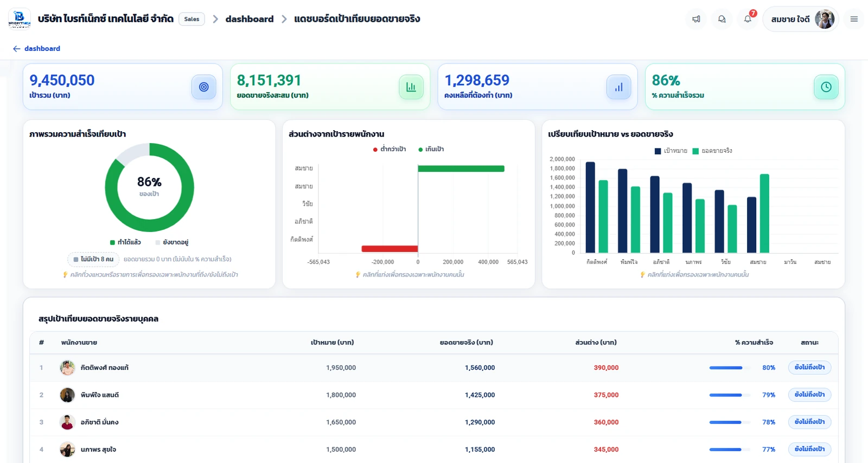
Task: Click the Sales badge next to company name
Action: point(192,19)
